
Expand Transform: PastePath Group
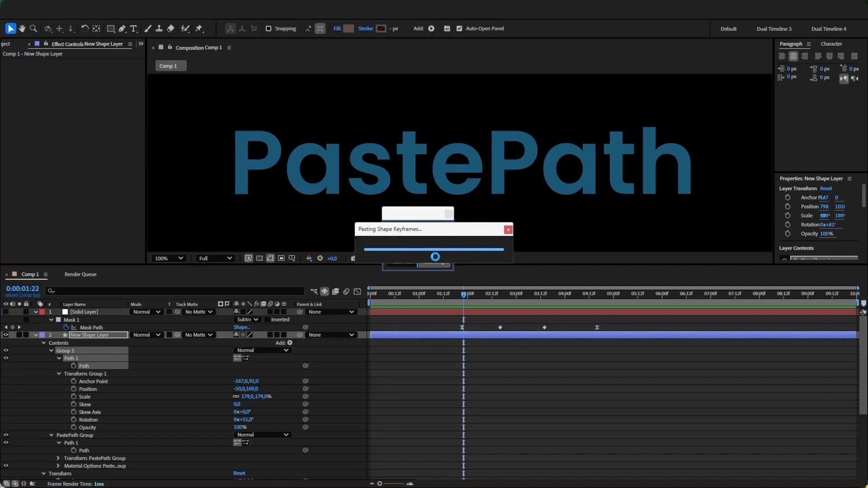(x=58, y=458)
